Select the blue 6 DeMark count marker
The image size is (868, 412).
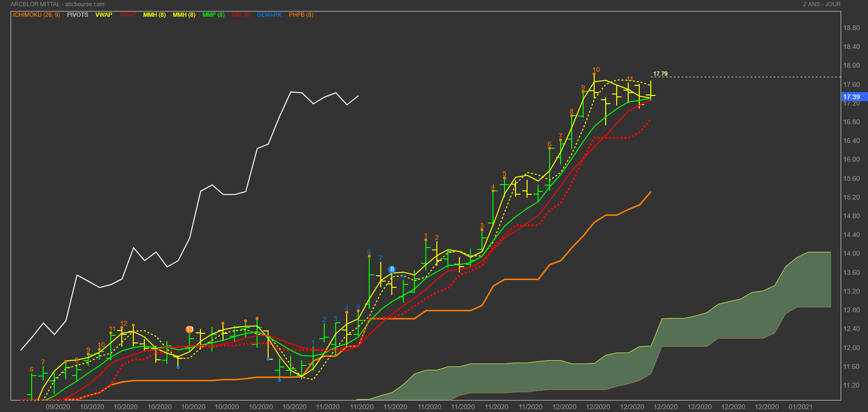[x=369, y=252]
